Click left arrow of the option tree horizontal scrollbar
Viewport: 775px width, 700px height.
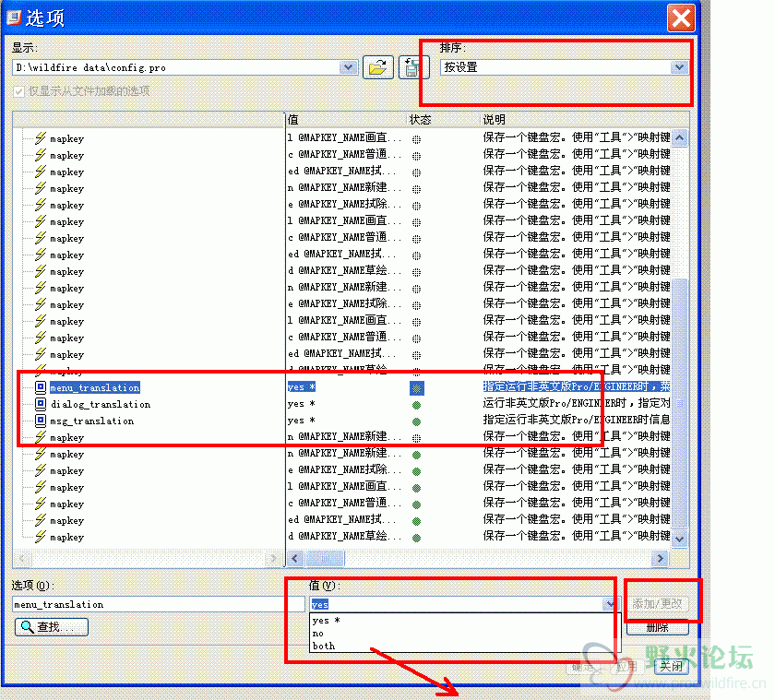point(22,559)
